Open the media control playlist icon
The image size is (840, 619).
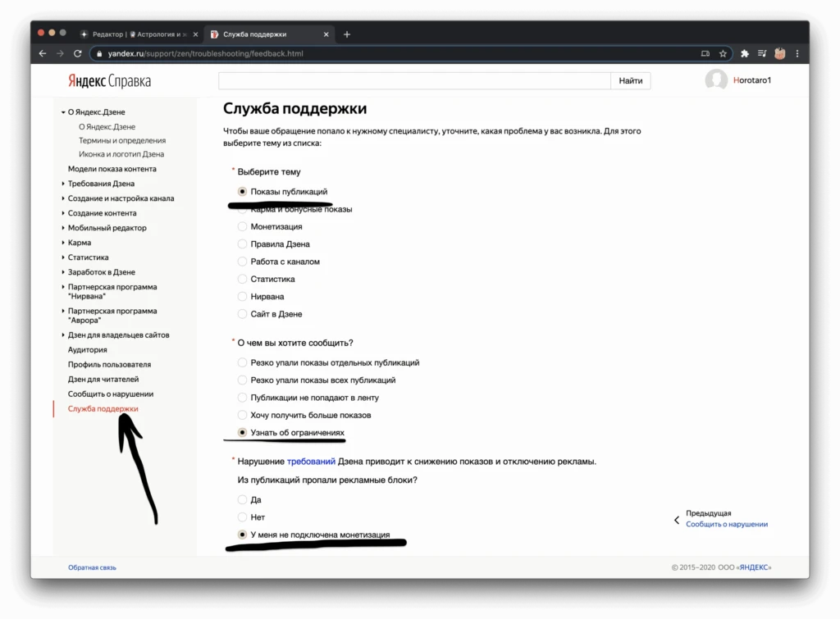coord(762,53)
